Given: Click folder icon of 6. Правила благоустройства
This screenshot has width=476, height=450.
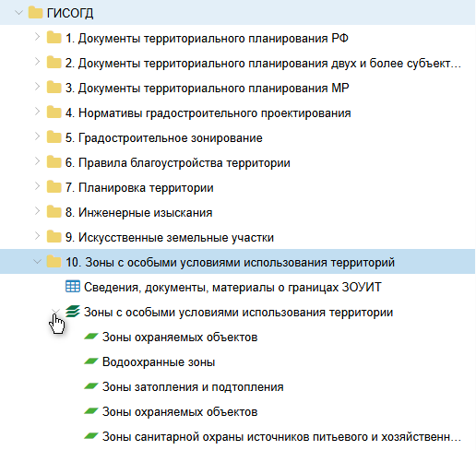Looking at the screenshot, I should click(x=54, y=162).
